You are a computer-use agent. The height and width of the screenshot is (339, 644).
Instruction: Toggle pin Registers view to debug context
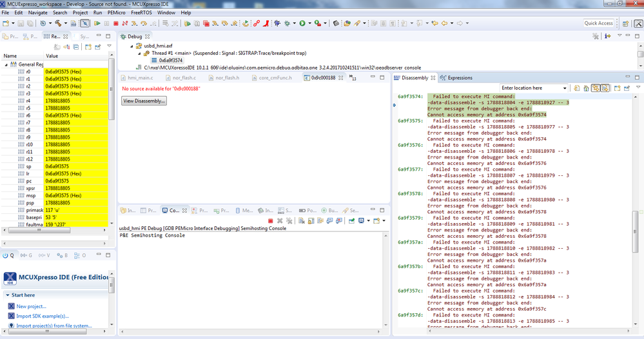tap(98, 47)
